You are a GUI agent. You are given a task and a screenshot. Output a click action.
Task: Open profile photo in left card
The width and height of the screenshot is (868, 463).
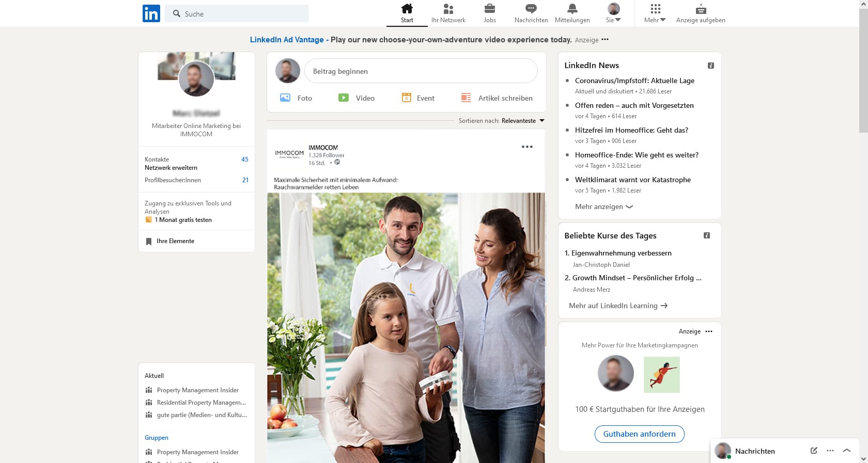pyautogui.click(x=196, y=78)
